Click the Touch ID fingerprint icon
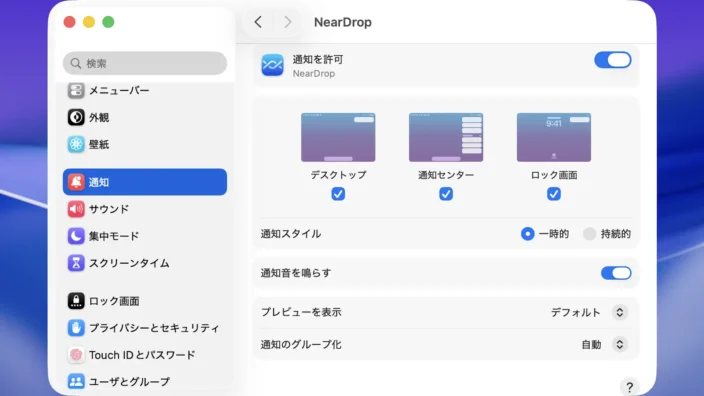The width and height of the screenshot is (704, 396). pos(76,355)
